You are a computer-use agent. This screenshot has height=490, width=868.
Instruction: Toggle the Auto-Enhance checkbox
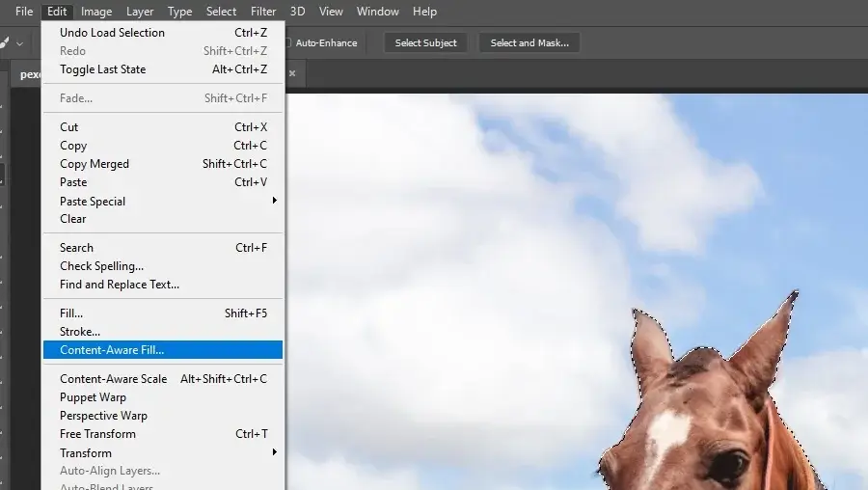[287, 42]
